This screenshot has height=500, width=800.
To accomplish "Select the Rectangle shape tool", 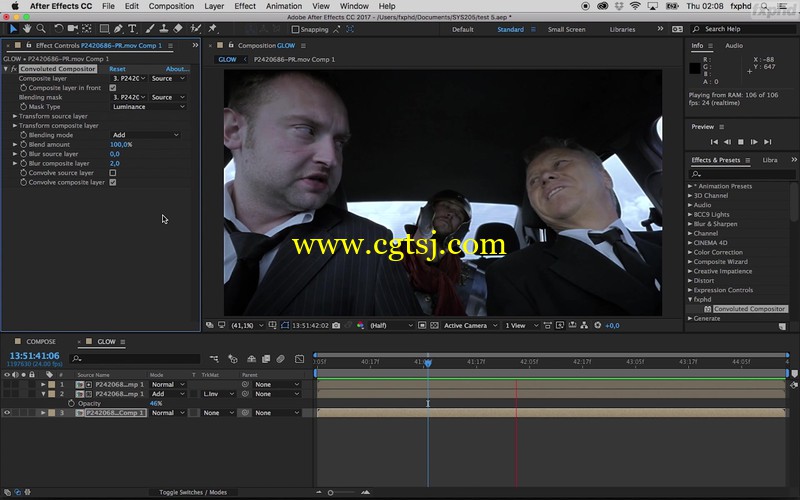I will [x=104, y=29].
